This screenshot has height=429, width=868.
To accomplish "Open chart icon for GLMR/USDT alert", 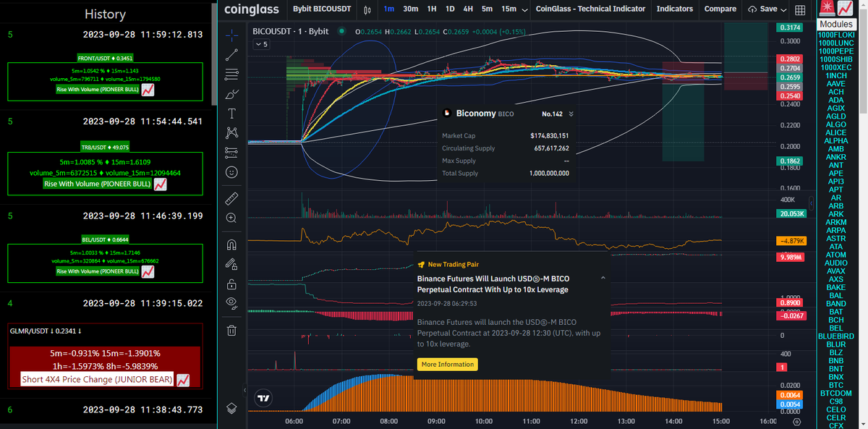I will click(183, 380).
